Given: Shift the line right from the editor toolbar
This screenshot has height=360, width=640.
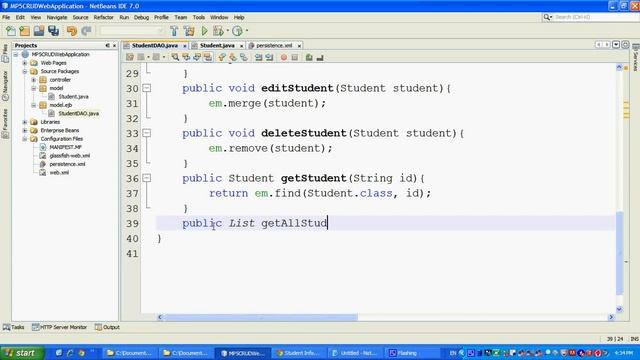Looking at the screenshot, I should click(269, 58).
